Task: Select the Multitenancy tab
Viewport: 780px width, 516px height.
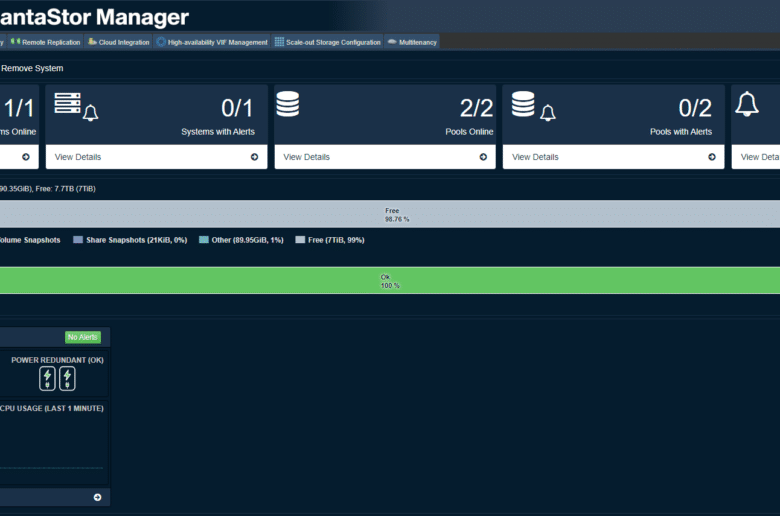Action: tap(412, 42)
